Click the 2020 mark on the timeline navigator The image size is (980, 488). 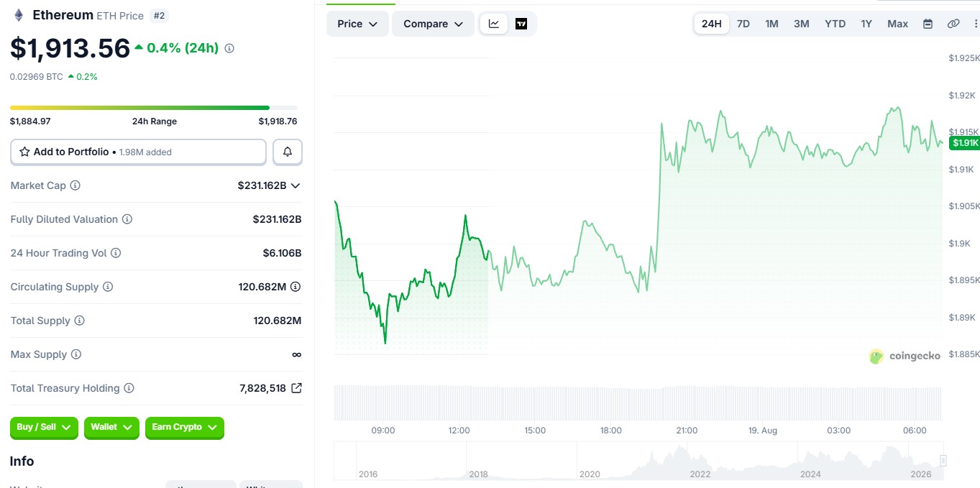tap(590, 474)
